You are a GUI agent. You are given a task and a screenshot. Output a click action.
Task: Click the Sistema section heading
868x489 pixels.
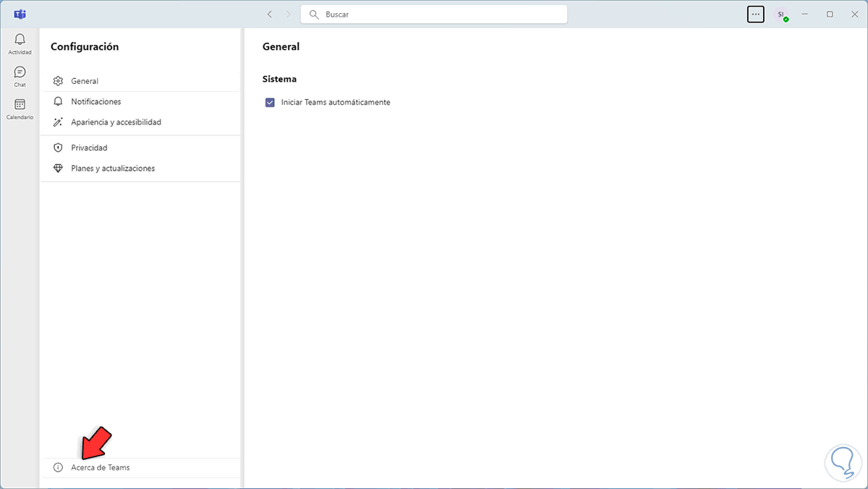click(279, 79)
